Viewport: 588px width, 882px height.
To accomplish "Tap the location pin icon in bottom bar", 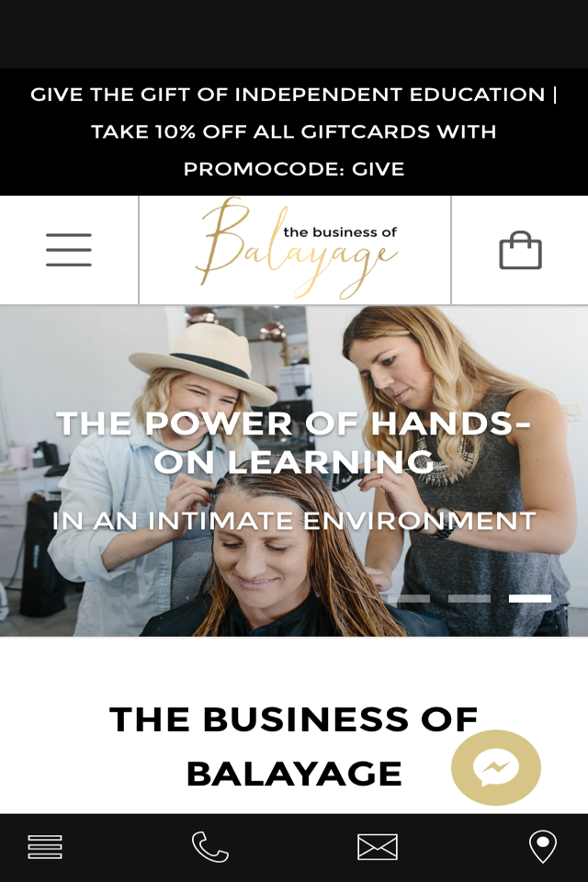I will point(543,846).
